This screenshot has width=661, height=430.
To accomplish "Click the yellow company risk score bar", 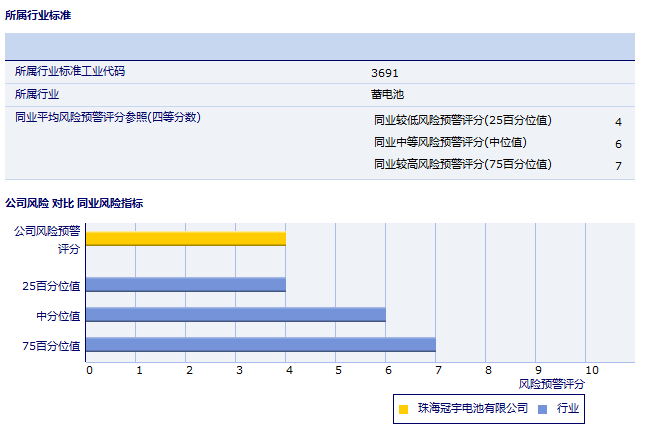I will click(186, 239).
